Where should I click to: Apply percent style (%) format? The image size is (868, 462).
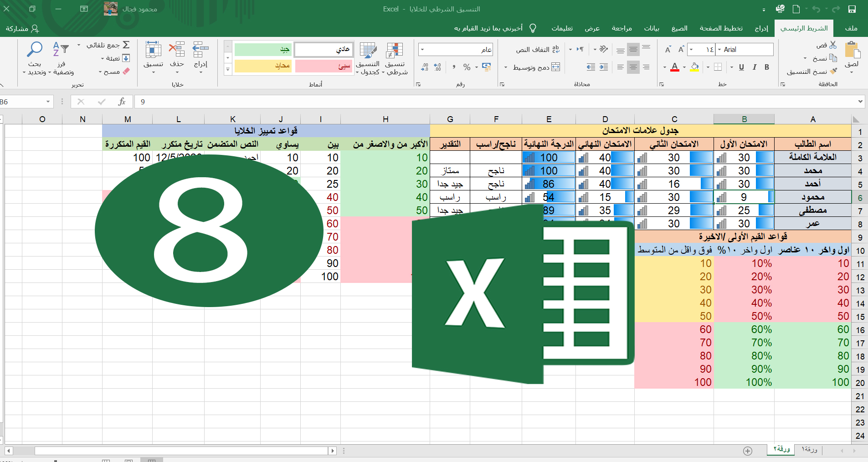click(467, 67)
